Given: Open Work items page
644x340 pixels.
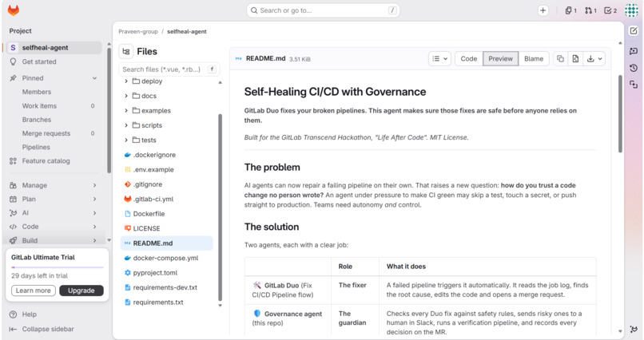Looking at the screenshot, I should pyautogui.click(x=39, y=106).
